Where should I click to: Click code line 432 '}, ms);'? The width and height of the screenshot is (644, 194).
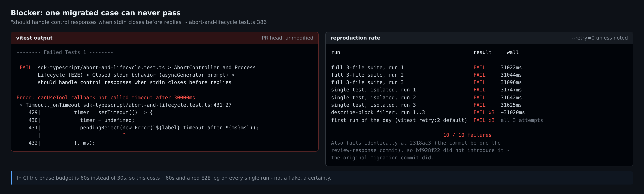click(62, 143)
